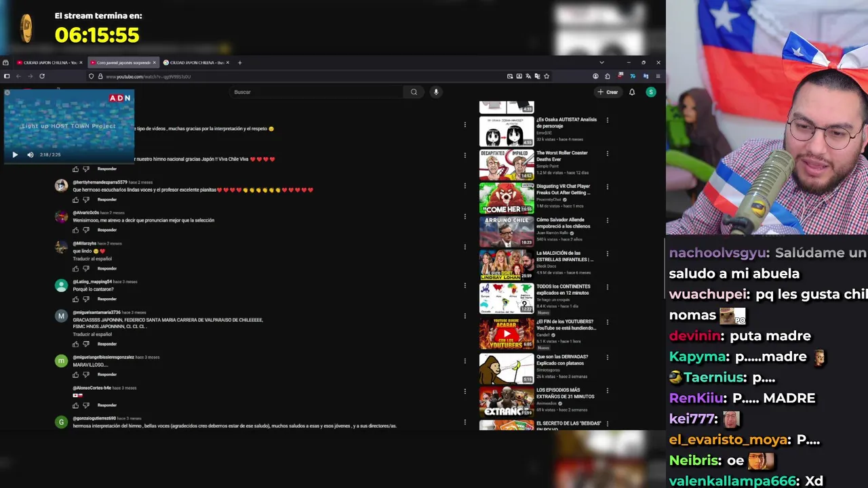
Task: Open the COME HER VR Chat thumbnail
Action: [507, 199]
